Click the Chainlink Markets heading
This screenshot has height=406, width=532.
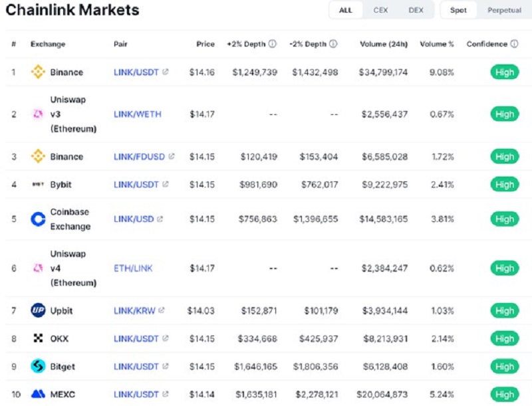click(72, 9)
